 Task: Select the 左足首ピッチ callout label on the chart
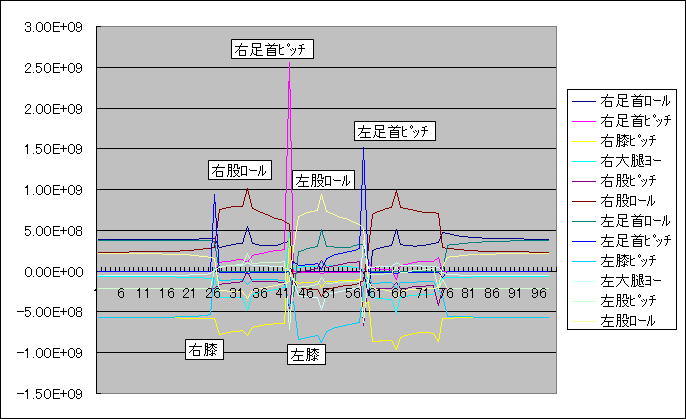point(395,131)
